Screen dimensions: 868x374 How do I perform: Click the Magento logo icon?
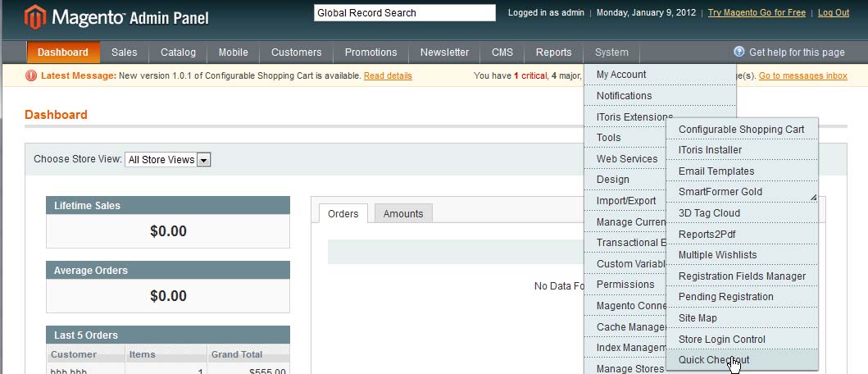click(x=35, y=16)
